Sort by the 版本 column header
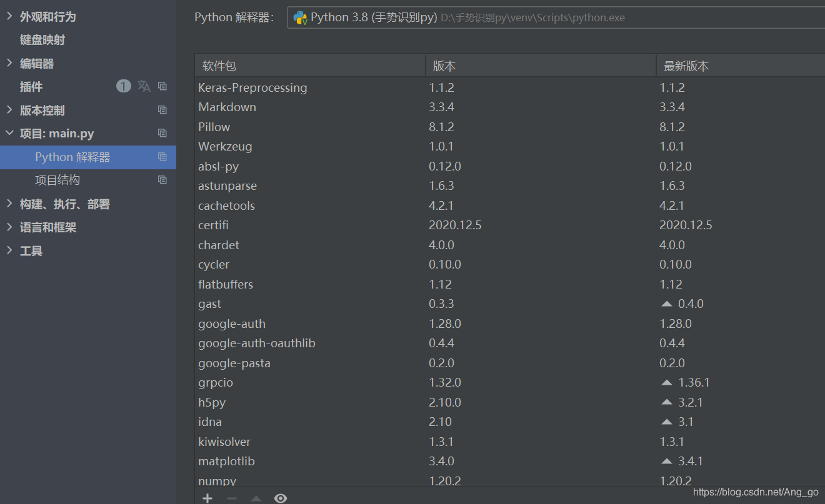The width and height of the screenshot is (825, 504). click(x=541, y=66)
